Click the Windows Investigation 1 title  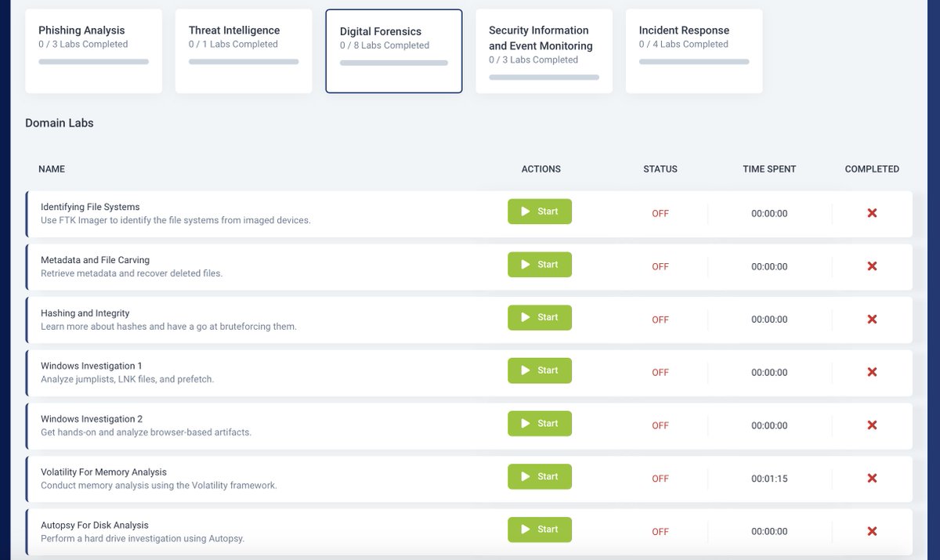pyautogui.click(x=92, y=366)
